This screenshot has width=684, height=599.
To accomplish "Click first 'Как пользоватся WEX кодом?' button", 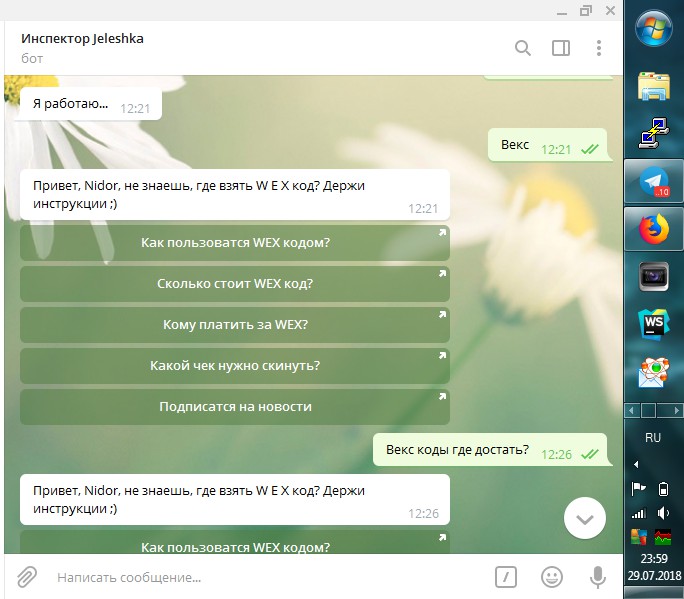I will (235, 243).
